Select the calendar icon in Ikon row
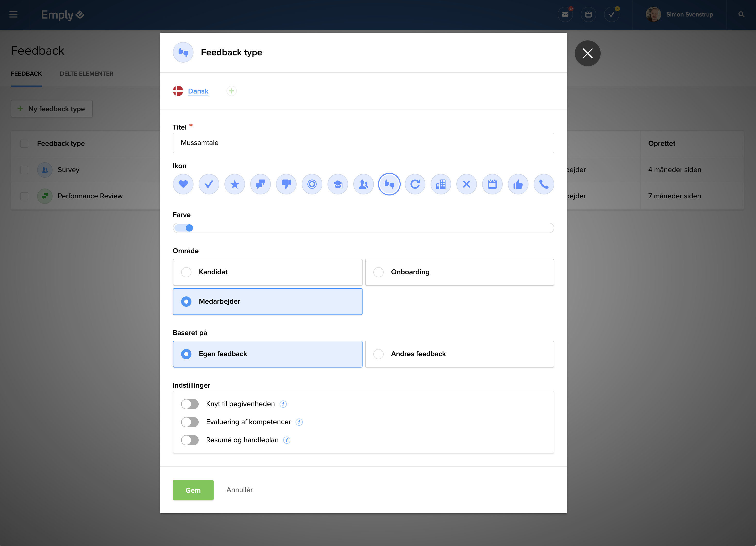Viewport: 756px width, 546px height. tap(492, 184)
